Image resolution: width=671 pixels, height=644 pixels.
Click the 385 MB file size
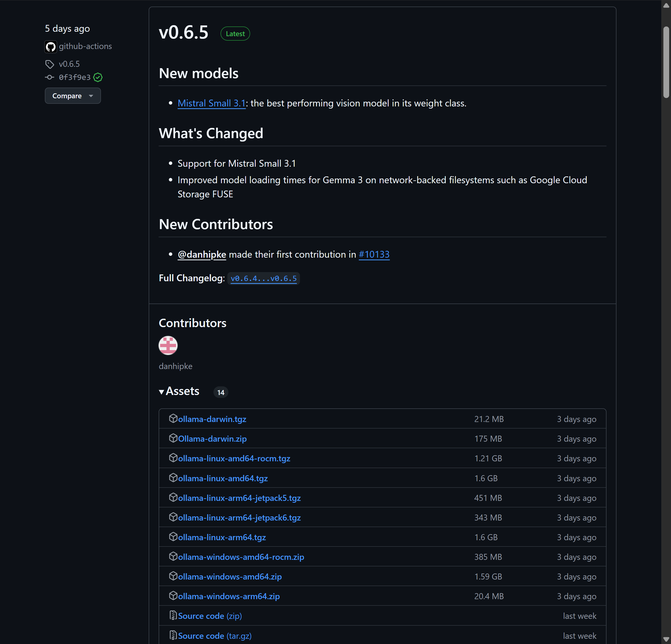click(x=488, y=557)
